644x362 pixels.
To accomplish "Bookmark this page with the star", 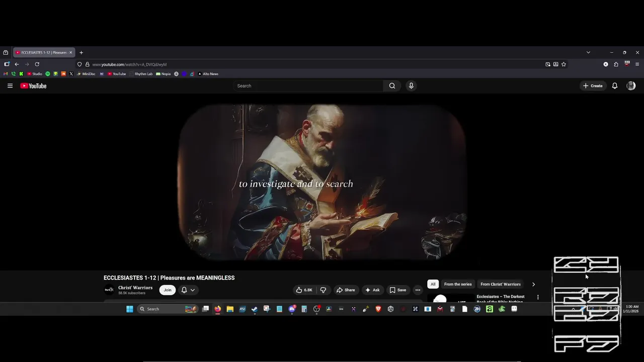I will point(563,64).
